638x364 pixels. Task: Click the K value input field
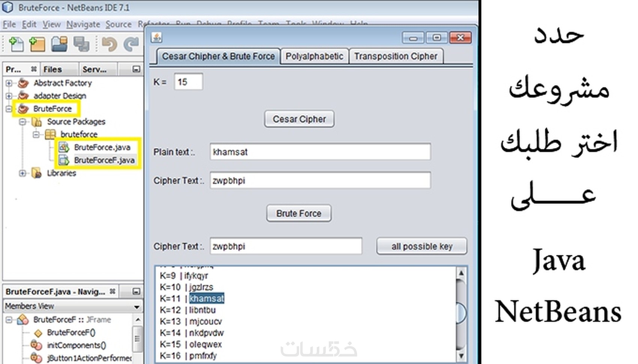pyautogui.click(x=188, y=81)
